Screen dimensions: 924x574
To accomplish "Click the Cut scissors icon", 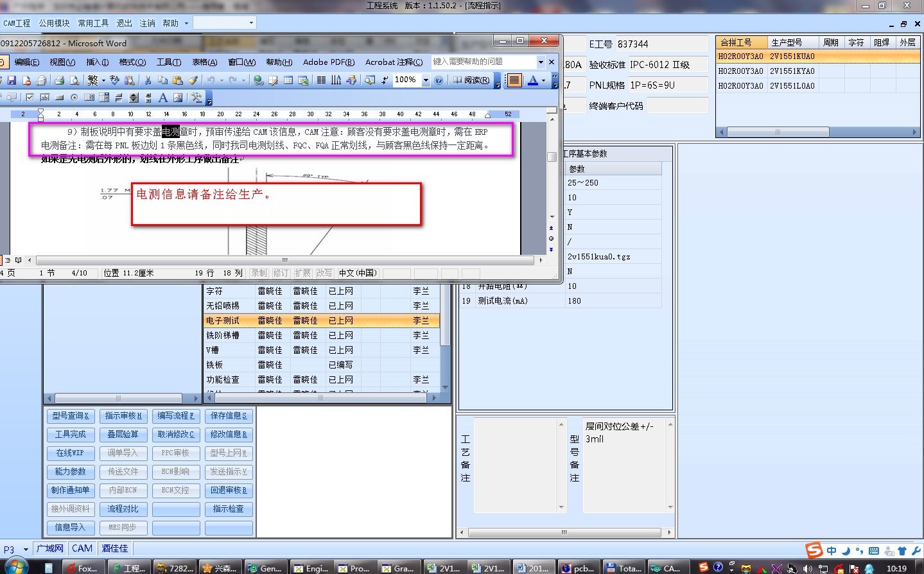I will coord(148,80).
